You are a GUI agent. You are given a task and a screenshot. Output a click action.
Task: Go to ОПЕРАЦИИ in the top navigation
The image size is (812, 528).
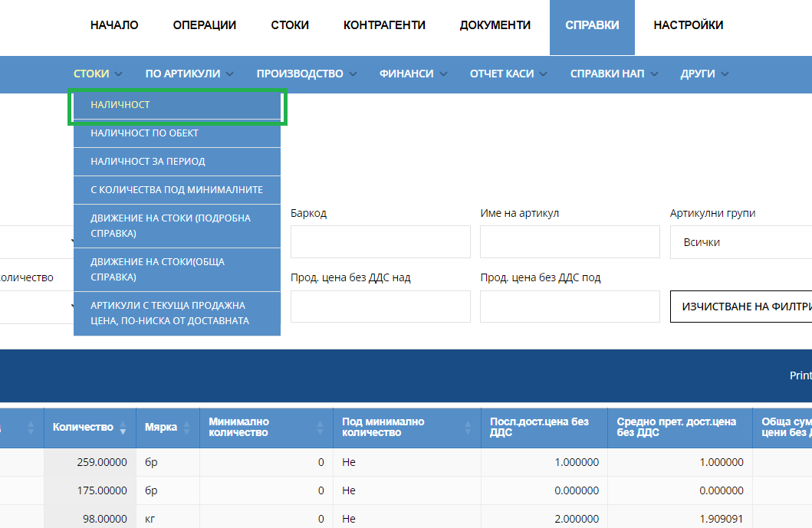pos(205,25)
